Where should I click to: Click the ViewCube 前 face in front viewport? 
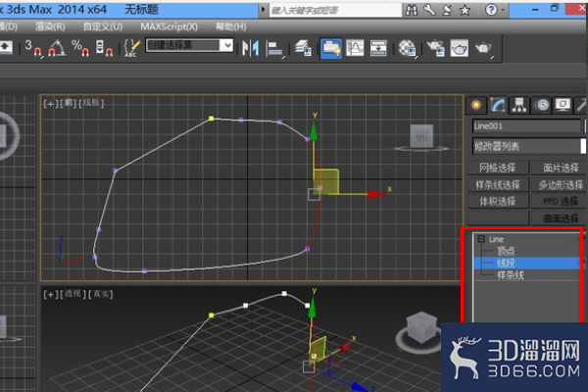tap(421, 136)
